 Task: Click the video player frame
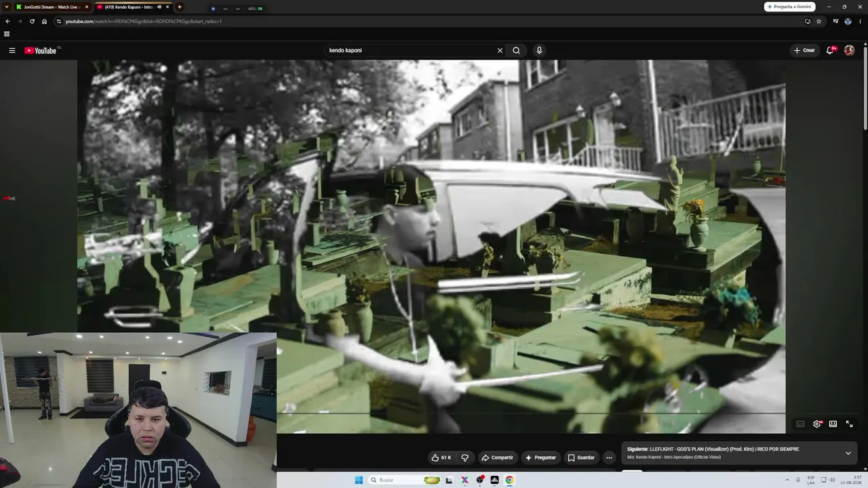pyautogui.click(x=431, y=247)
